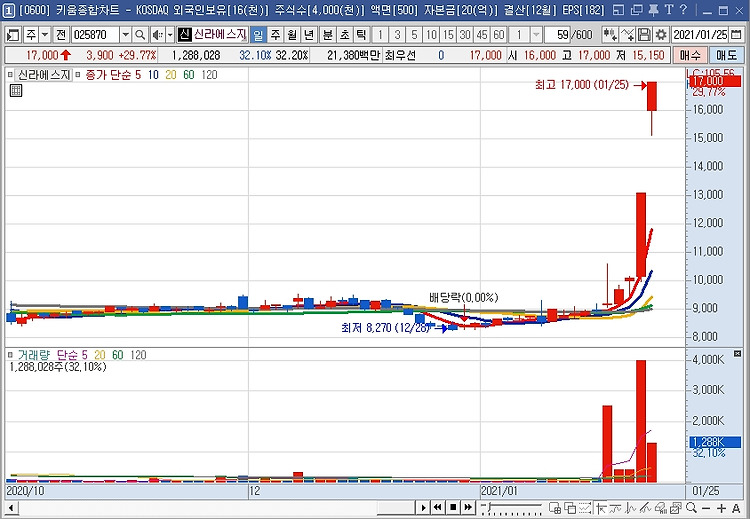The image size is (750, 519).
Task: Click the T font icon in title bar
Action: pos(669,10)
